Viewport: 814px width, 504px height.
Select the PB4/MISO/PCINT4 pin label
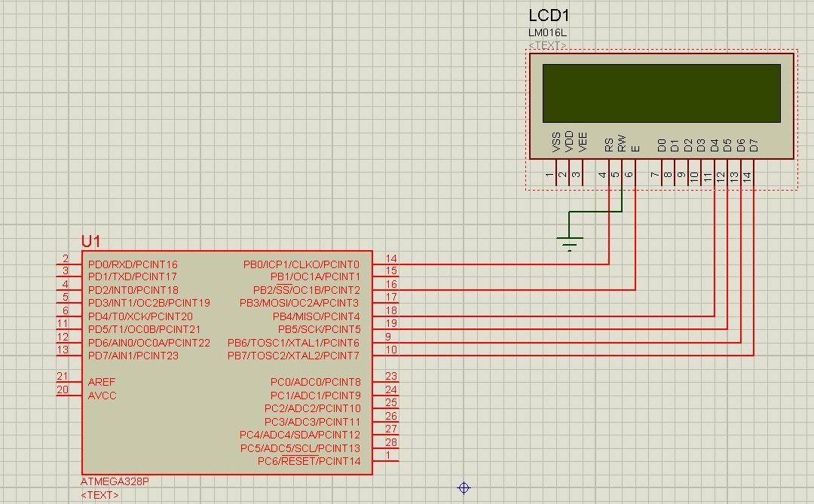(x=316, y=316)
